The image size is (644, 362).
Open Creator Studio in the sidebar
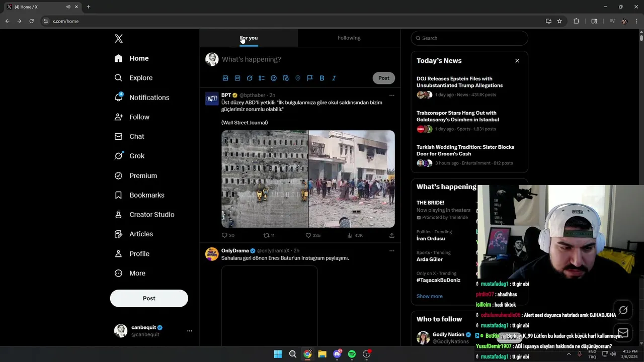[x=144, y=215]
